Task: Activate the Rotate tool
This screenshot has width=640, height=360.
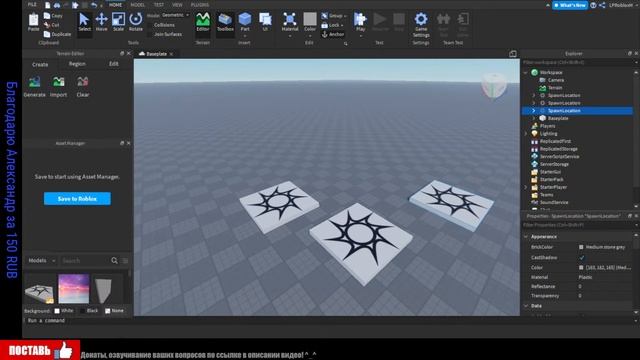Action: (x=136, y=22)
